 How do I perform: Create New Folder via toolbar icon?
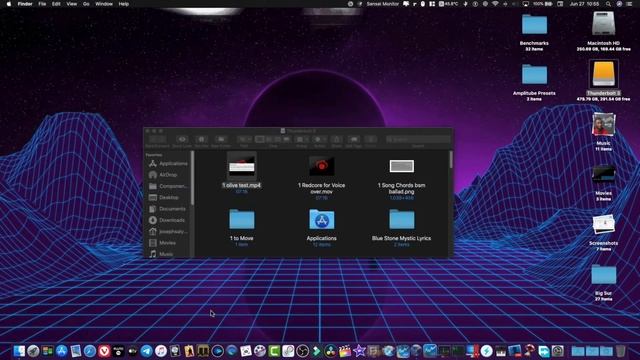coord(221,140)
